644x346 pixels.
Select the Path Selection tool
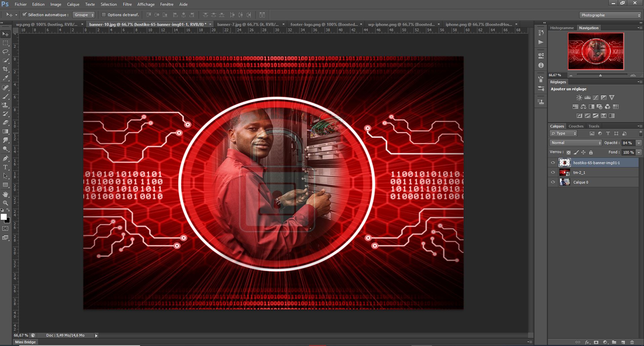coord(5,176)
